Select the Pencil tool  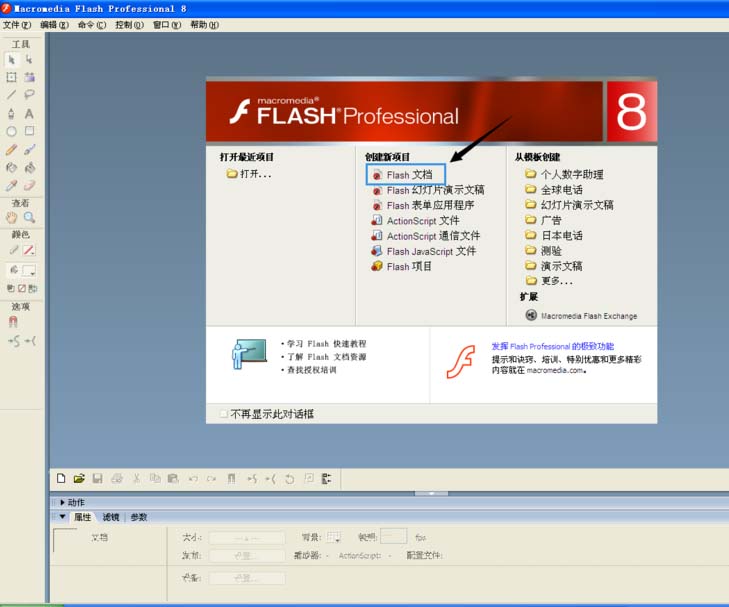(x=12, y=150)
